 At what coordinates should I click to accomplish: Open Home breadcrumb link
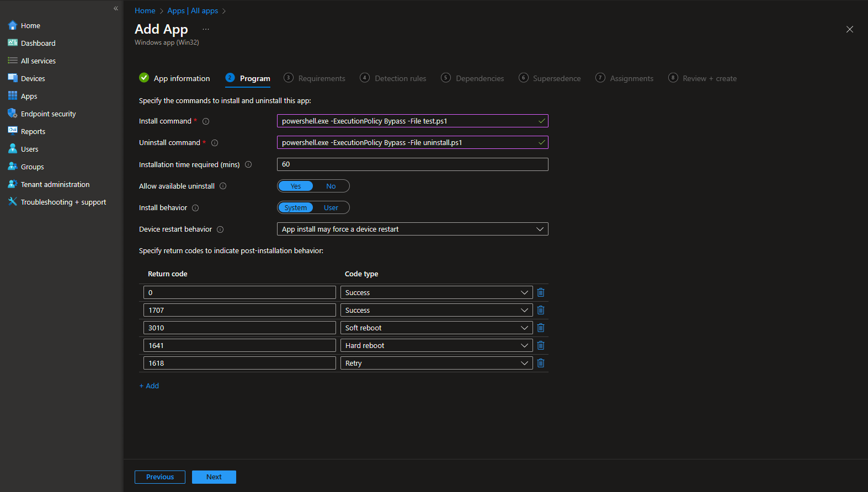145,10
